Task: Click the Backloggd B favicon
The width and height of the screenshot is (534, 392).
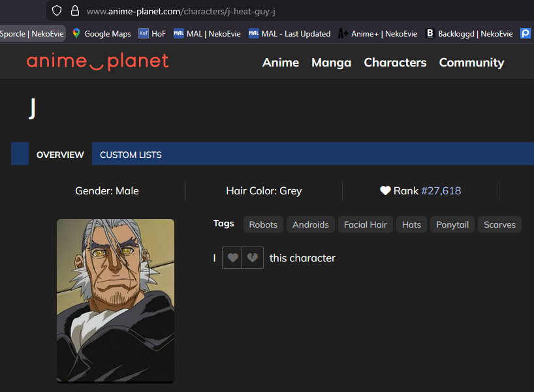Action: [430, 33]
